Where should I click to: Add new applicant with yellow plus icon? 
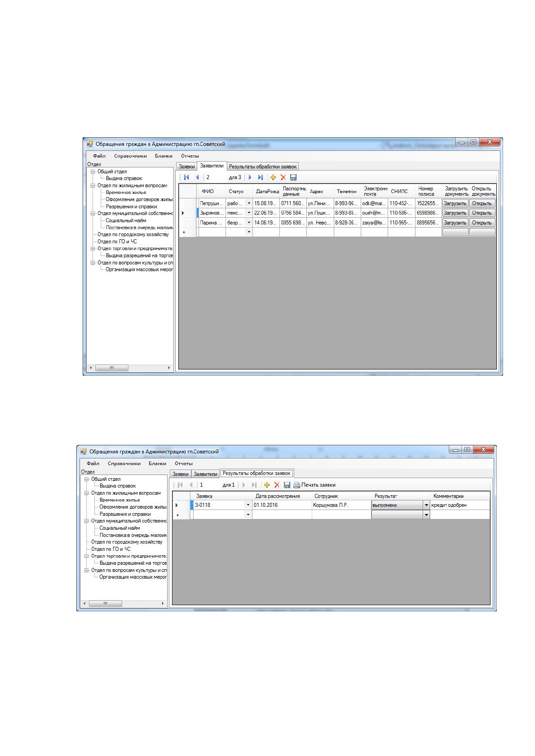(273, 177)
